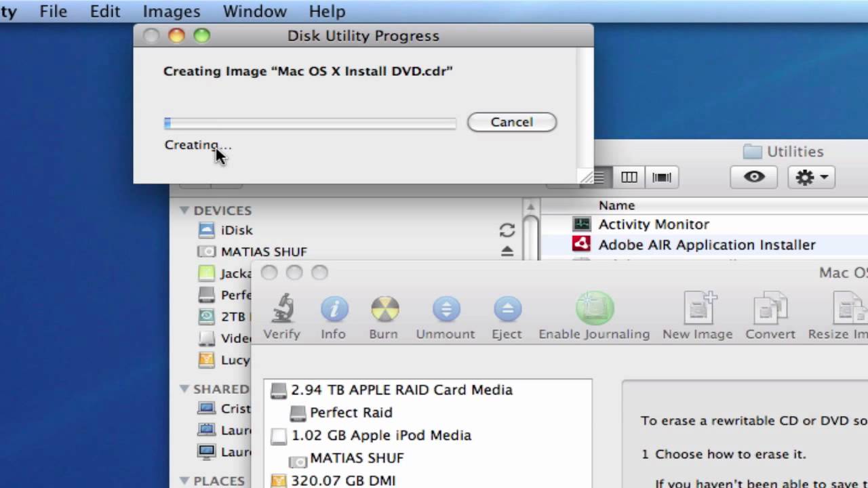Collapse the DEVICES section in Finder sidebar
Viewport: 868px width, 488px height.
tap(184, 210)
